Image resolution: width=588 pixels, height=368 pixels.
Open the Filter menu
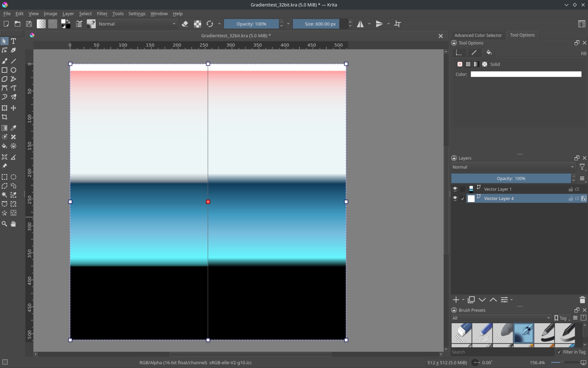pyautogui.click(x=102, y=14)
